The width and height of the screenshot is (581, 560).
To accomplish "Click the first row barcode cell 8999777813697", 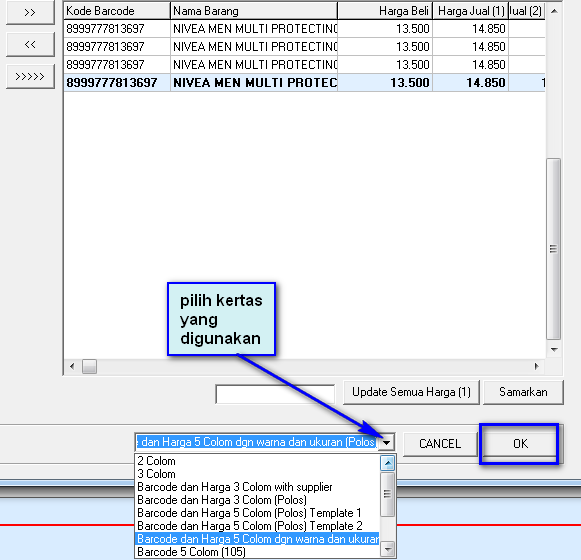I will 117,29.
